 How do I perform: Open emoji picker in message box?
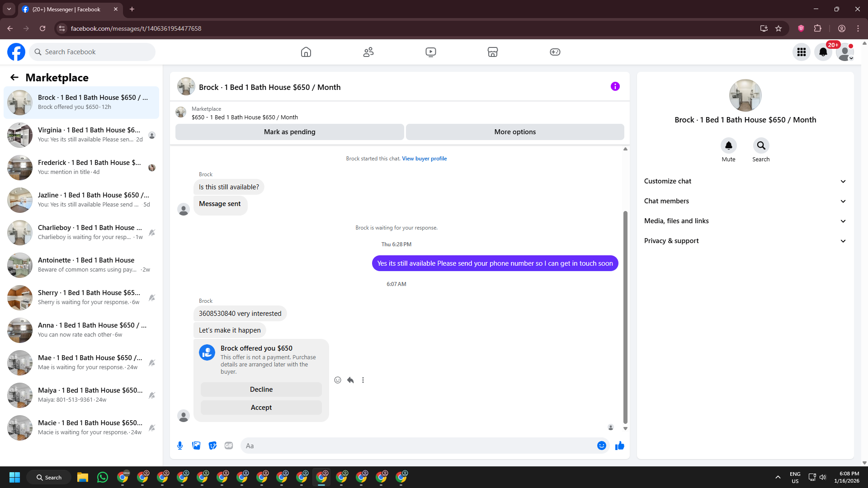point(601,446)
